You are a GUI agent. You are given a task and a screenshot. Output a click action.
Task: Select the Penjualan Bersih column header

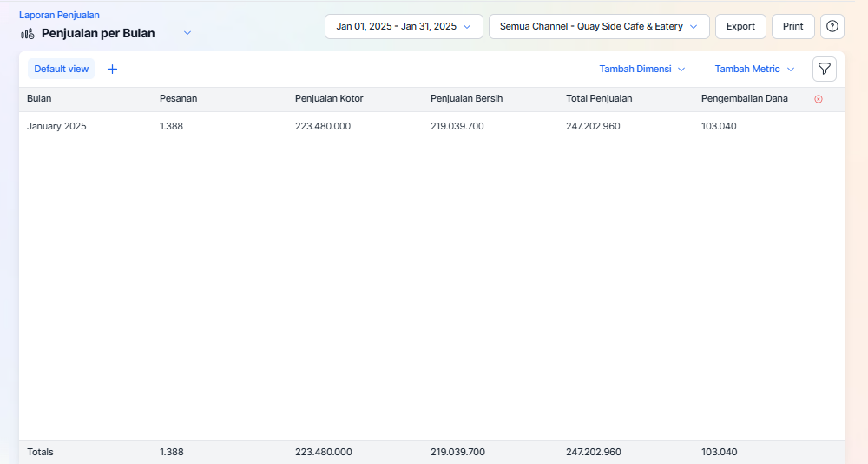click(x=466, y=98)
